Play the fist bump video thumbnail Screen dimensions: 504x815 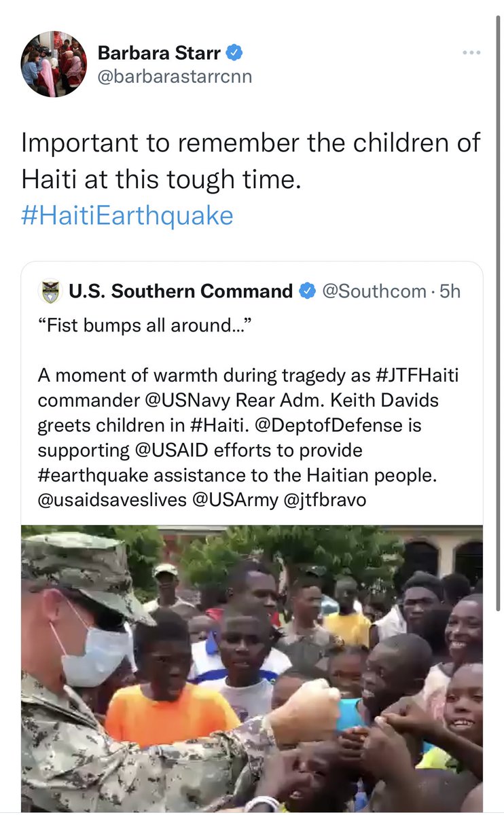(252, 669)
